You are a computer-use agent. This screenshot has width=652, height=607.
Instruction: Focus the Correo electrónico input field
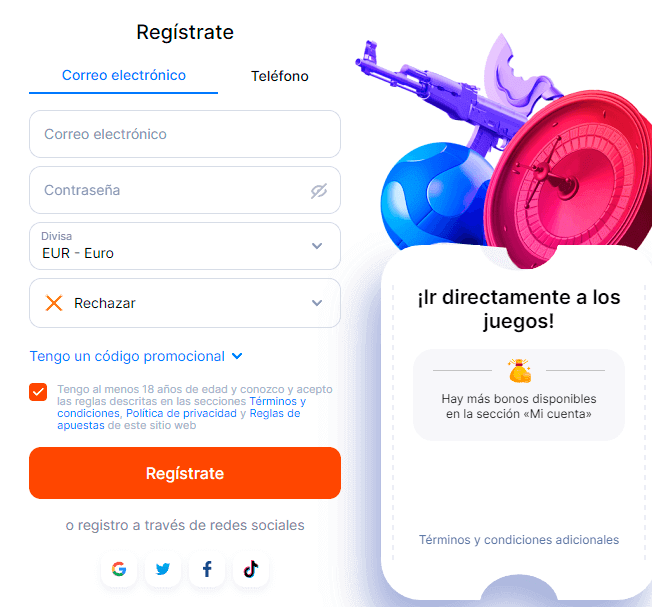tap(185, 134)
